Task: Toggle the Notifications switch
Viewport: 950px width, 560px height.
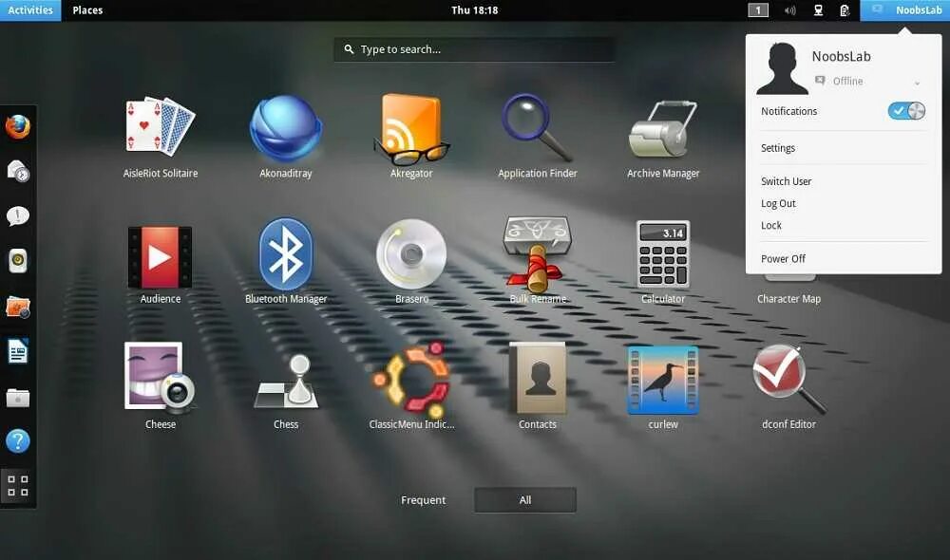Action: [906, 111]
